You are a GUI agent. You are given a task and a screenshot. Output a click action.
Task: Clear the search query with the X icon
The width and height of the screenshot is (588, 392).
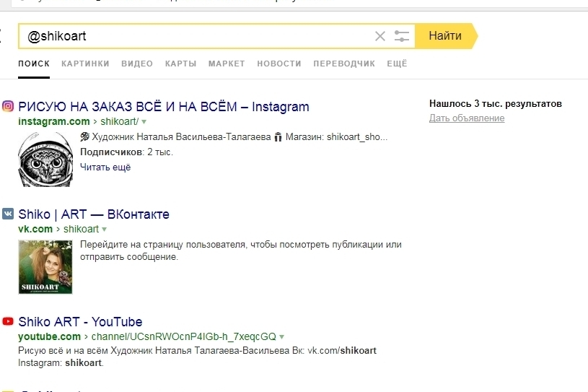pyautogui.click(x=380, y=36)
